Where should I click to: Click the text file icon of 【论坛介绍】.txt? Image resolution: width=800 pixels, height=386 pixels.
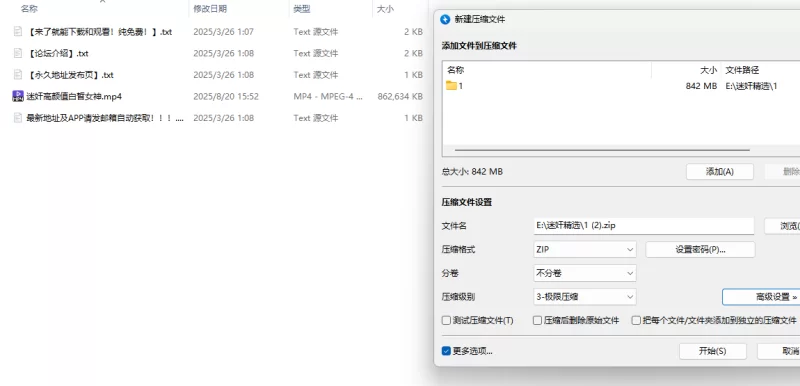click(x=18, y=53)
